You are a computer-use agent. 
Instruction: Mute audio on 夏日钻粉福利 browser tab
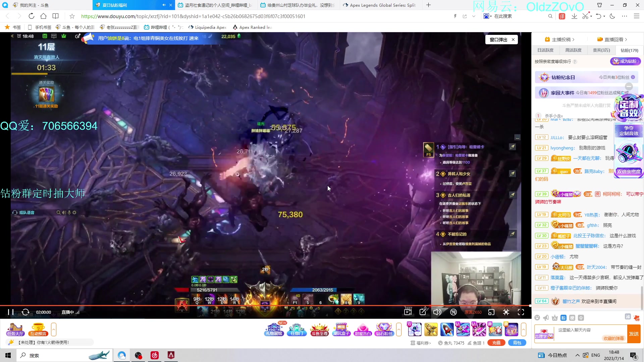[x=164, y=5]
